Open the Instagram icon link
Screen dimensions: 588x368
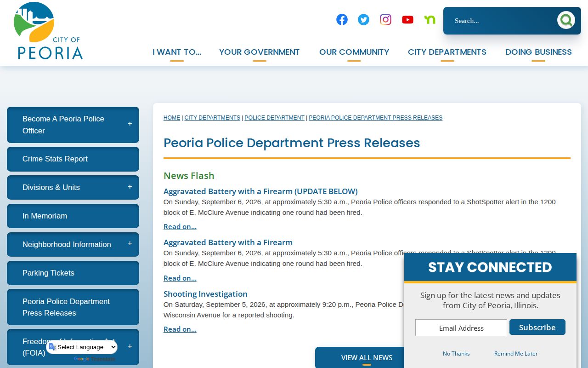(385, 19)
